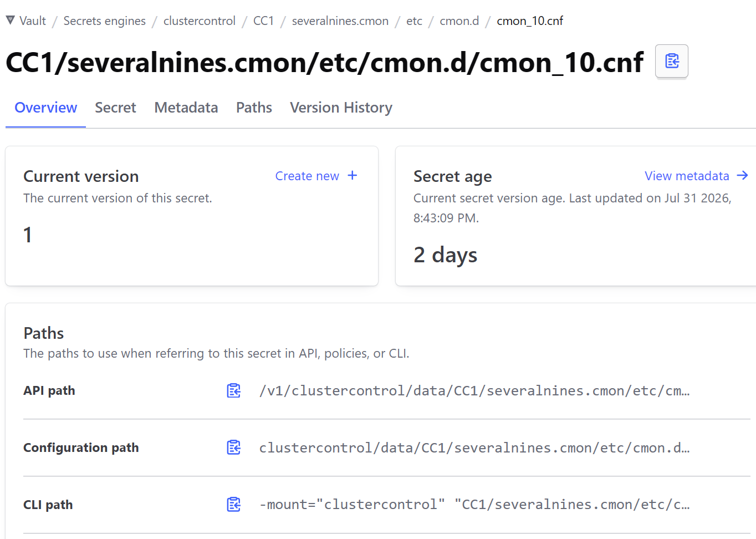Open the severalnines.cmon breadcrumb
This screenshot has height=539, width=756.
pyautogui.click(x=340, y=21)
